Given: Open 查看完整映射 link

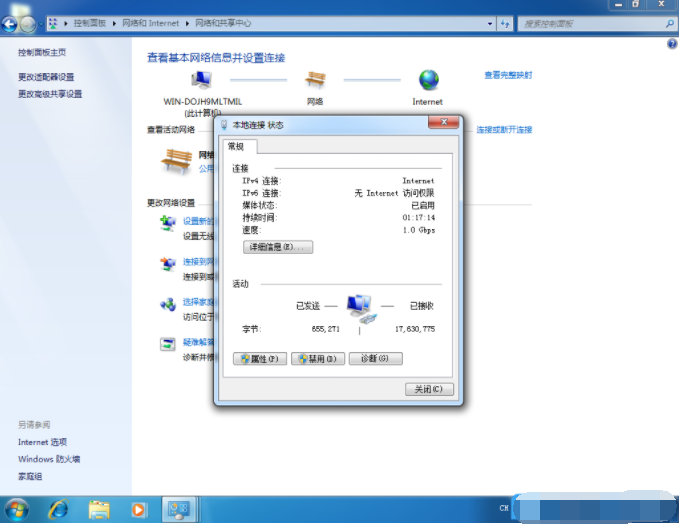Looking at the screenshot, I should 508,75.
